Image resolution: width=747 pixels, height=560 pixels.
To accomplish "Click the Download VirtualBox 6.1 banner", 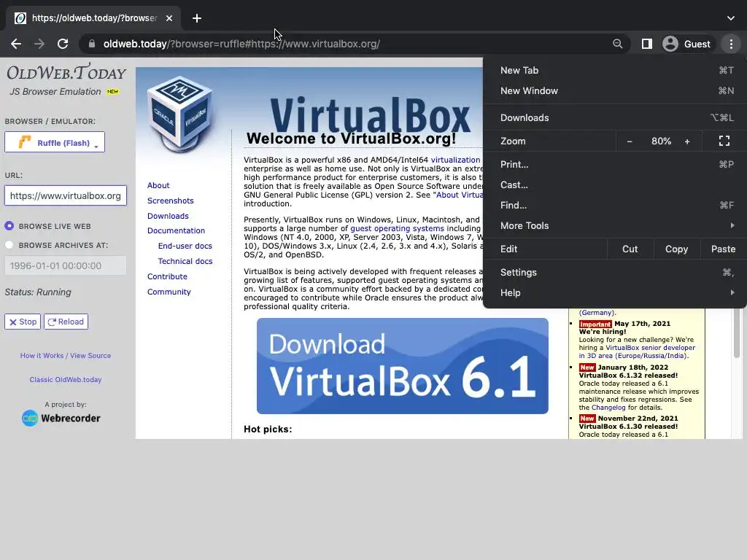I will 402,366.
